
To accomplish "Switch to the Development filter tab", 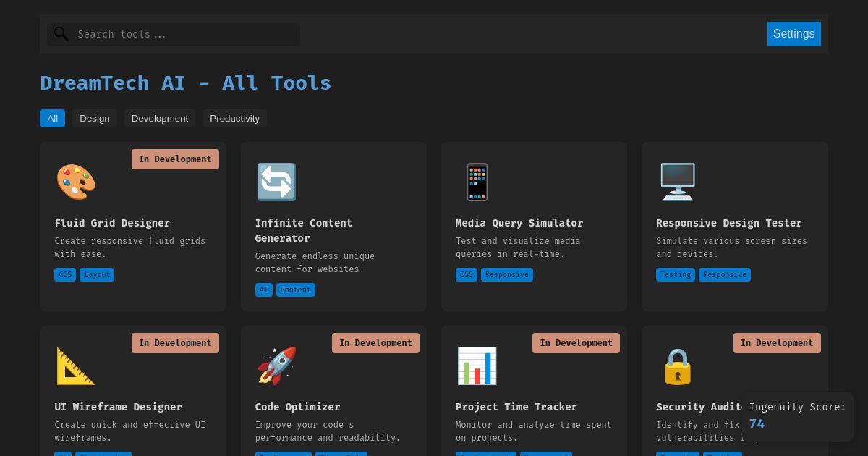I will tap(160, 118).
